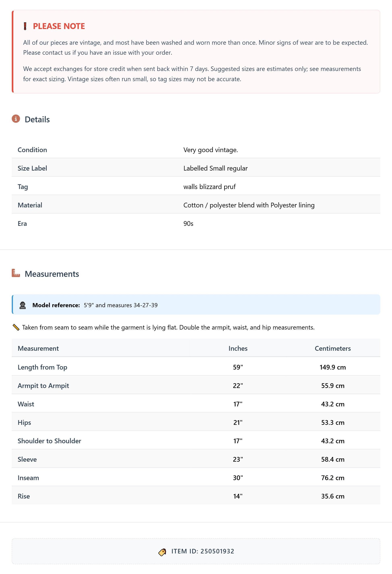Click the Inches column header
Viewport: 392px width, 574px height.
[x=238, y=348]
